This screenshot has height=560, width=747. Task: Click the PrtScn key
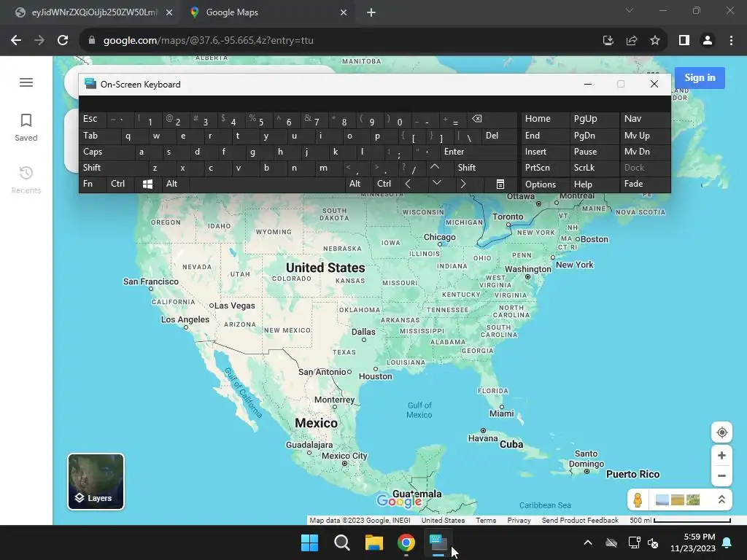(x=545, y=168)
